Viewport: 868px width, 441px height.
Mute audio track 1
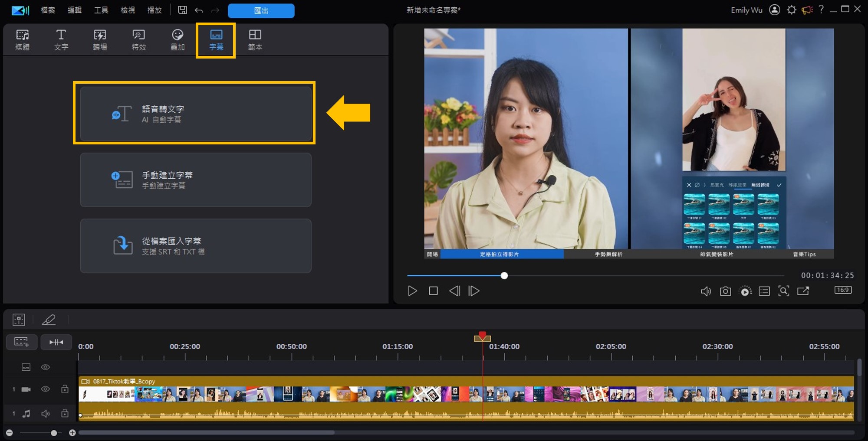coord(46,414)
